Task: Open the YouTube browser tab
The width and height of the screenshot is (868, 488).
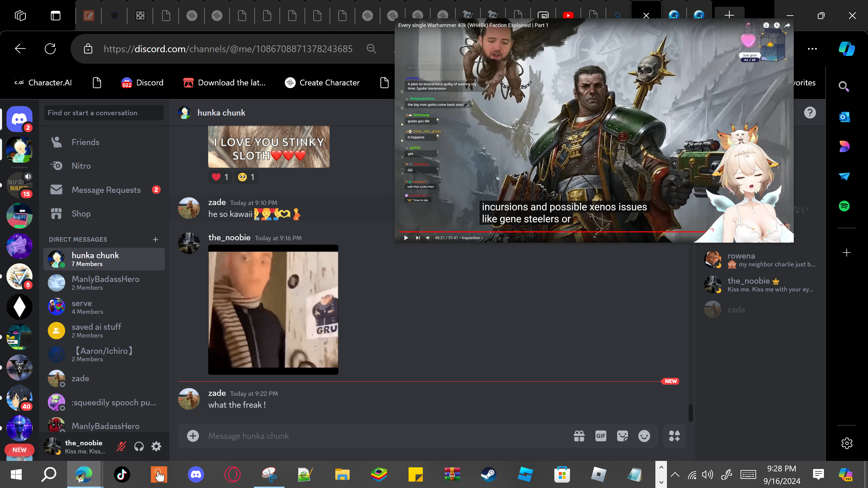Action: click(x=568, y=16)
